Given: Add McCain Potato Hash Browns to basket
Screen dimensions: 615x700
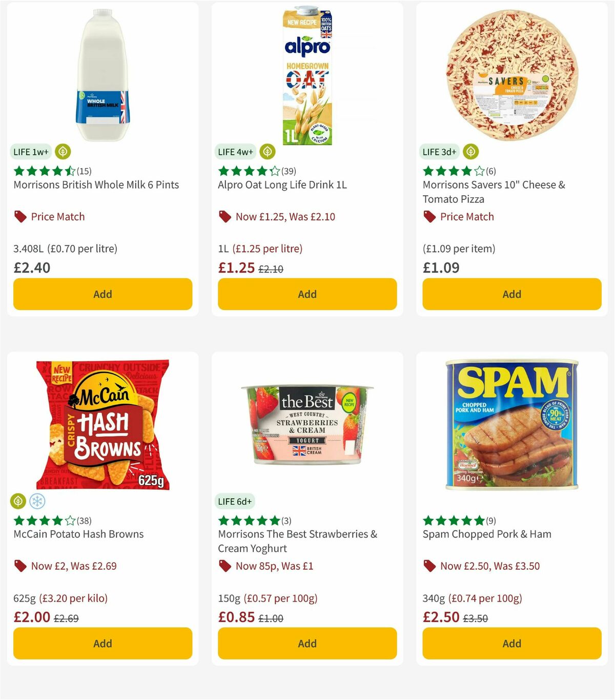Looking at the screenshot, I should click(x=102, y=643).
